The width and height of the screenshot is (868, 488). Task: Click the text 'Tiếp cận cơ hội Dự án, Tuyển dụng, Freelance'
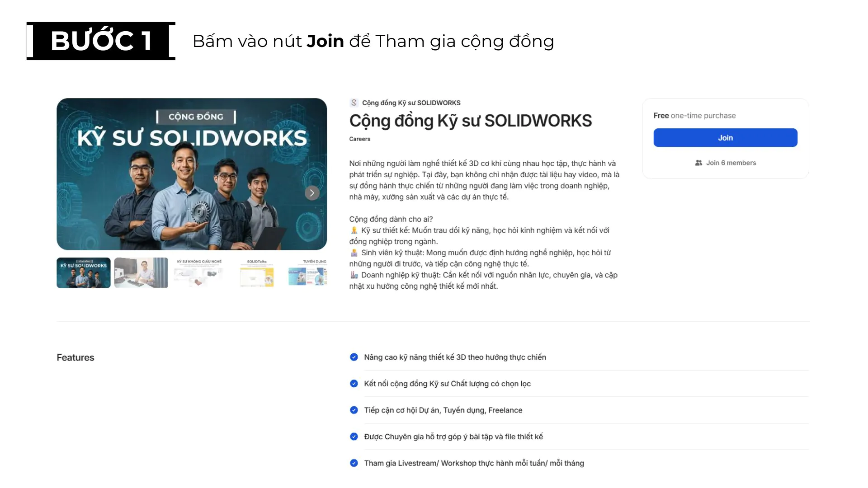pos(443,410)
